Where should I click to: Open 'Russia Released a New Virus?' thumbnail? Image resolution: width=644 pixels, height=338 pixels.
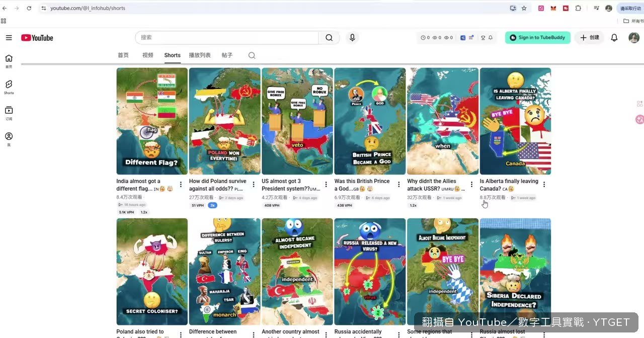click(x=370, y=272)
